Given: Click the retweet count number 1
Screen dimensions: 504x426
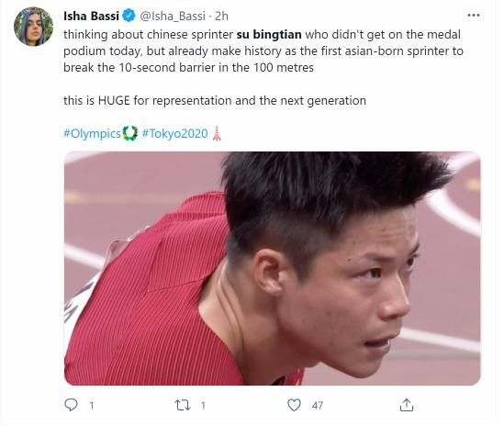Looking at the screenshot, I should click(x=203, y=406).
